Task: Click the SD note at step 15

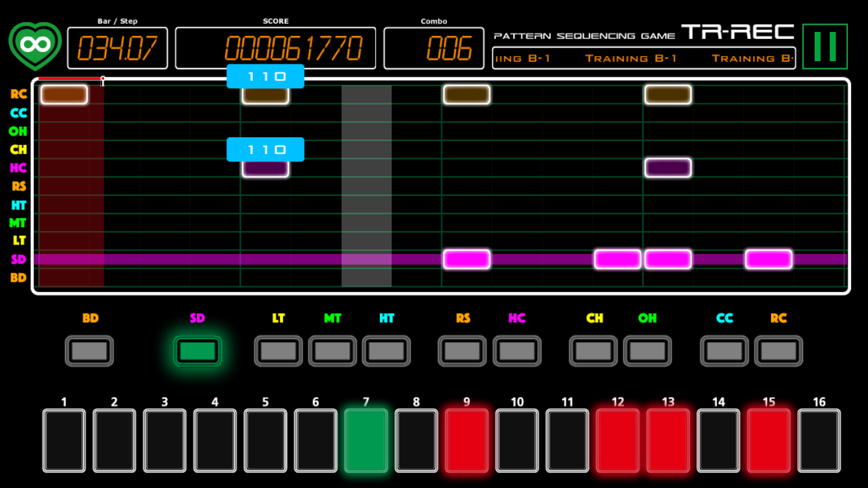Action: pos(768,259)
